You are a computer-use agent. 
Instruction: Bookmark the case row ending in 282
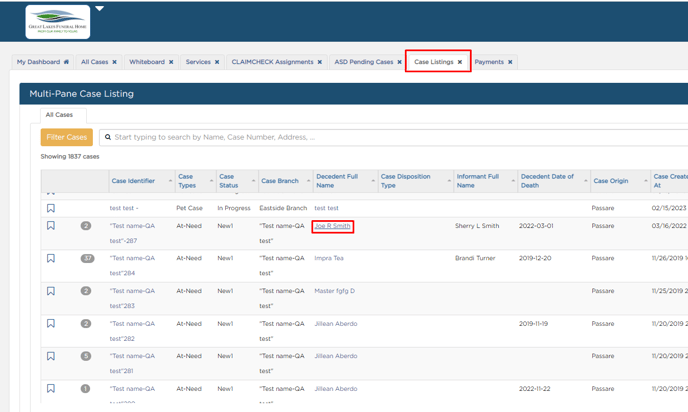(51, 323)
